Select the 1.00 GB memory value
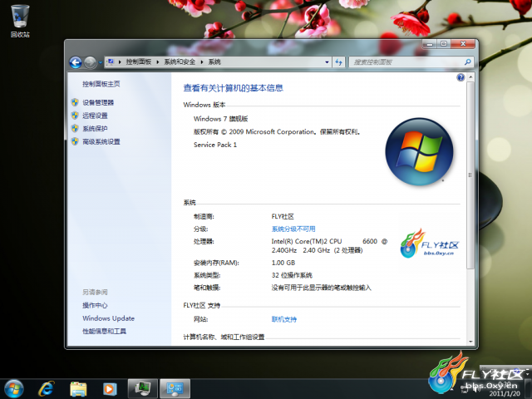532x399 pixels. 283,263
